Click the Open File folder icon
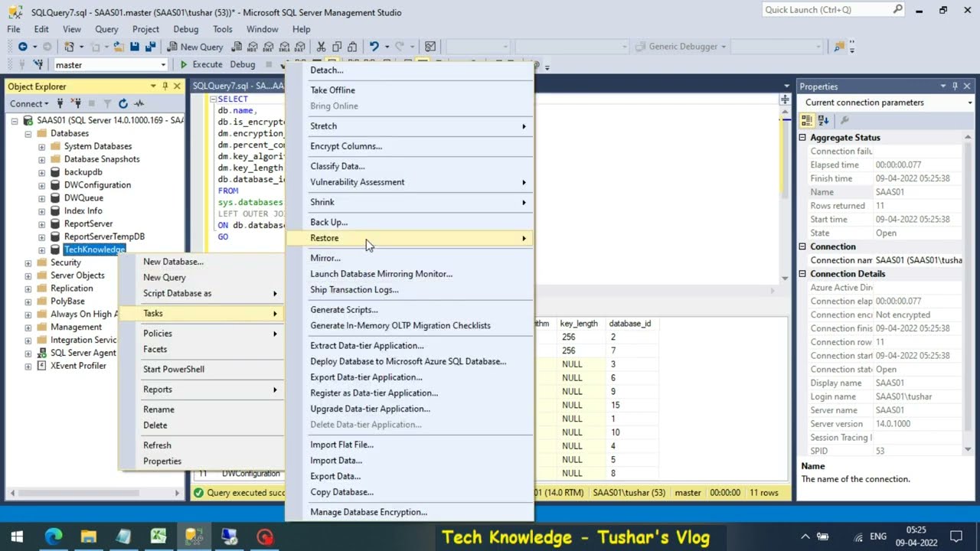The image size is (980, 551). point(119,47)
